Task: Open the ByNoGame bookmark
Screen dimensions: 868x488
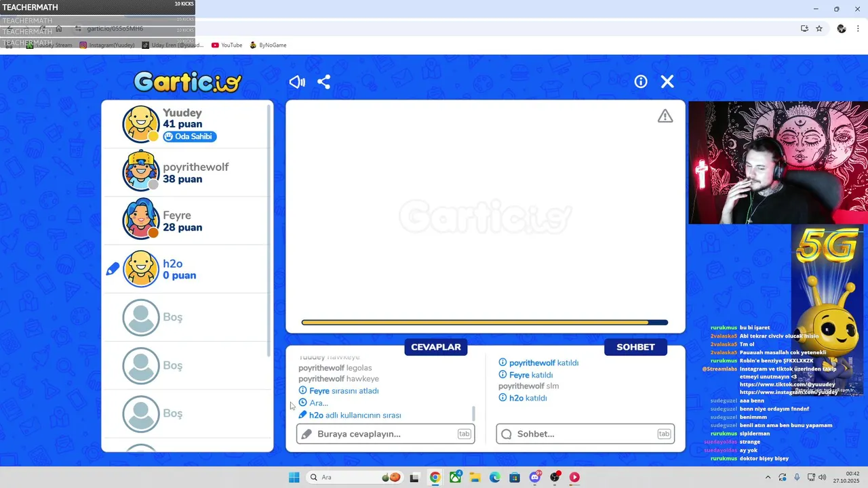Action: [x=268, y=45]
